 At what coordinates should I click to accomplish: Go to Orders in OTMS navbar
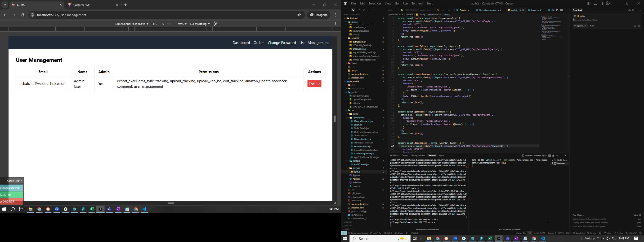click(259, 43)
